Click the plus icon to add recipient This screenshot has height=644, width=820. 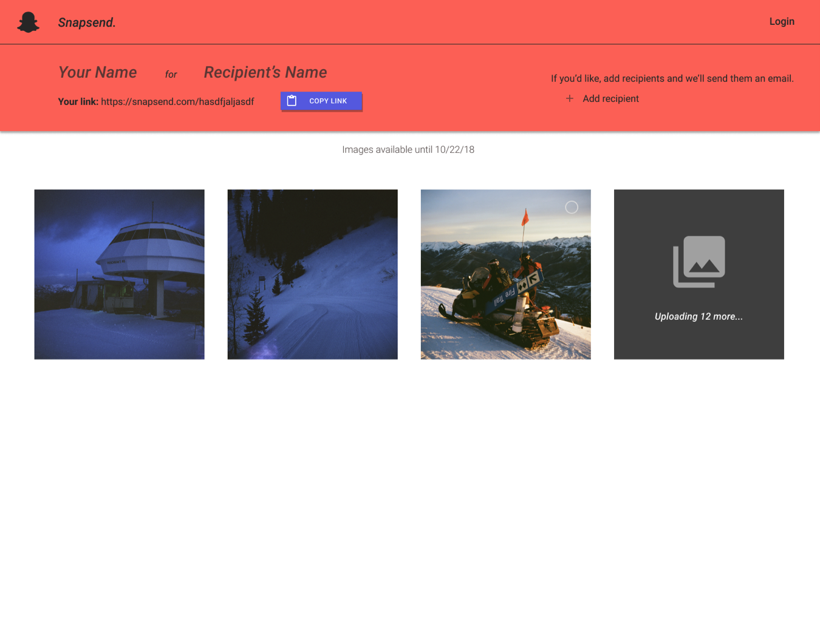tap(570, 98)
